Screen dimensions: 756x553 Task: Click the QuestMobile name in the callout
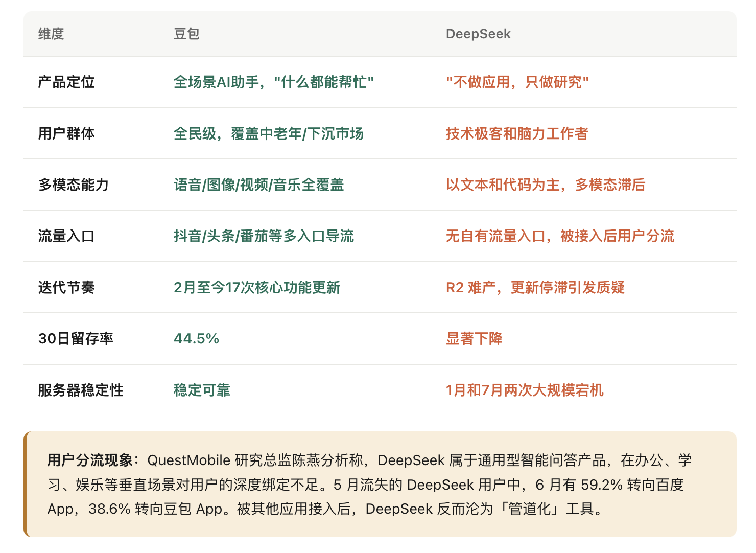click(189, 460)
